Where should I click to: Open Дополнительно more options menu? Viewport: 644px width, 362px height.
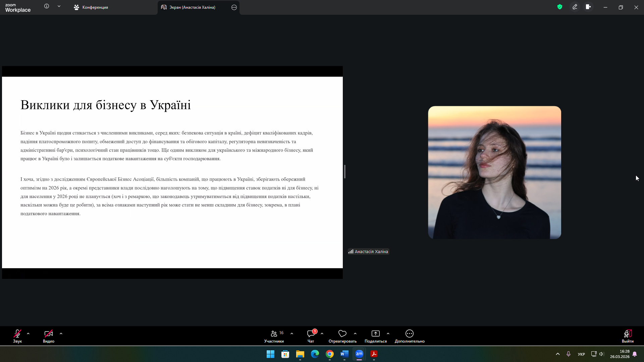pyautogui.click(x=409, y=336)
